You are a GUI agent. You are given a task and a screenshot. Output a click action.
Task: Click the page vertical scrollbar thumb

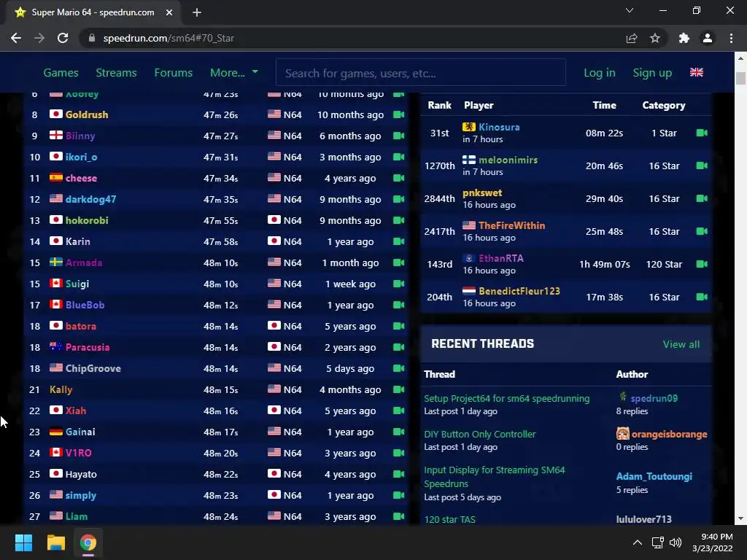[740, 78]
